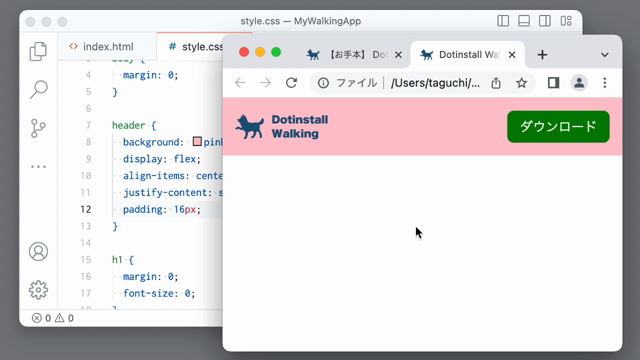This screenshot has width=640, height=360.
Task: Open Explorer in VS Code activity bar
Action: (x=38, y=51)
